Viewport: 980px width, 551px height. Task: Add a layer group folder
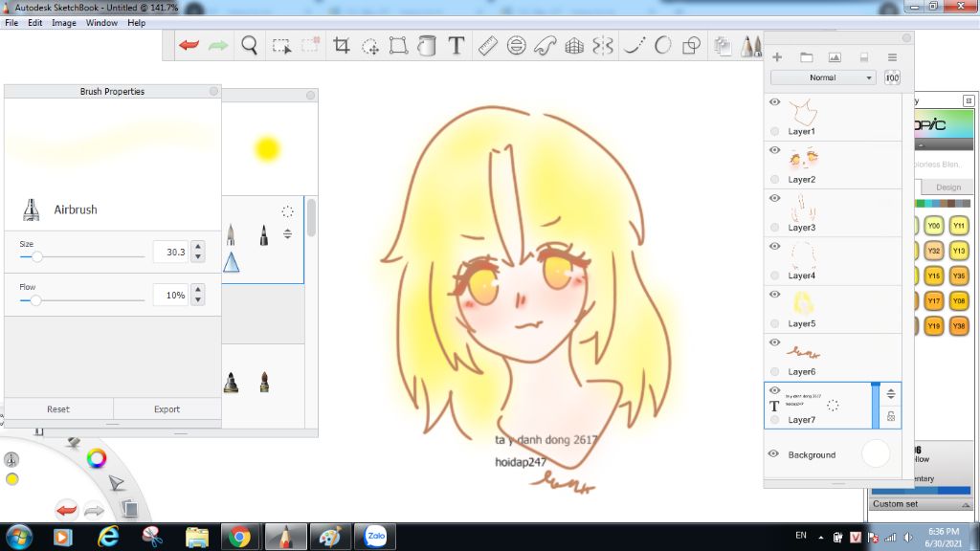(x=806, y=56)
